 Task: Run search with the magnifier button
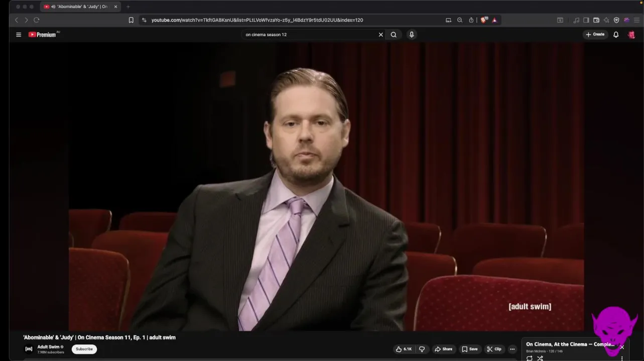click(x=394, y=35)
